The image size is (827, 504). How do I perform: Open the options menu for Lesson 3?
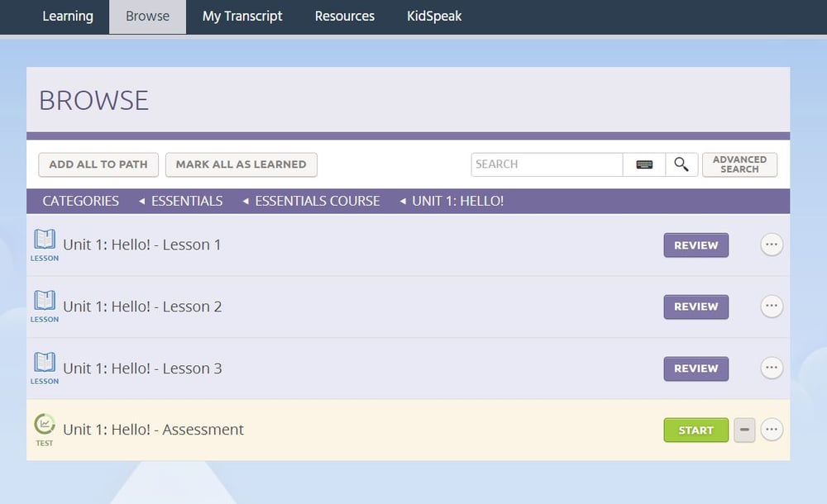pyautogui.click(x=771, y=368)
